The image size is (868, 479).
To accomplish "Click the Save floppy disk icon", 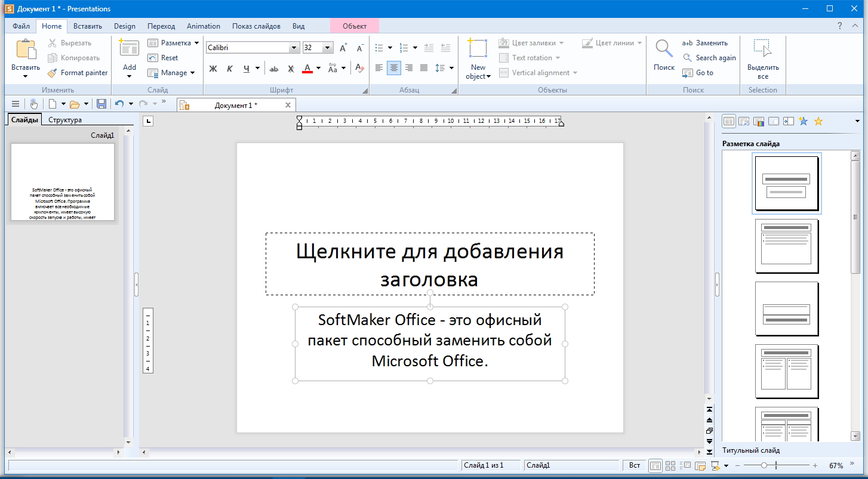I will click(101, 104).
